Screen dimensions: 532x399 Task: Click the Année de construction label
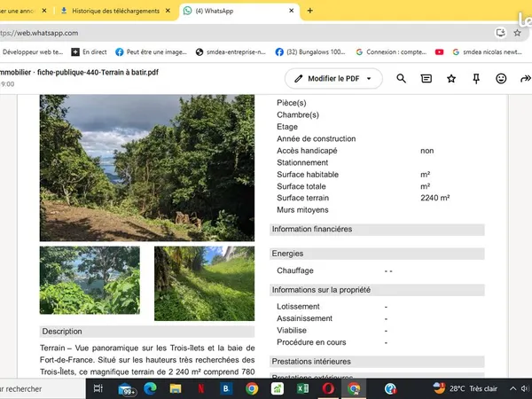[316, 139]
